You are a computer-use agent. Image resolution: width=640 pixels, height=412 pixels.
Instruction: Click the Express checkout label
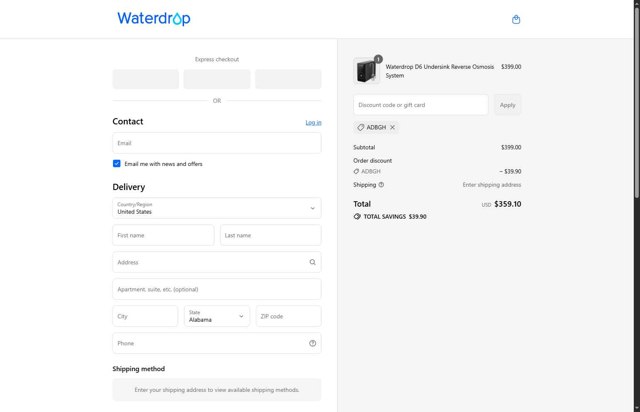tap(217, 59)
